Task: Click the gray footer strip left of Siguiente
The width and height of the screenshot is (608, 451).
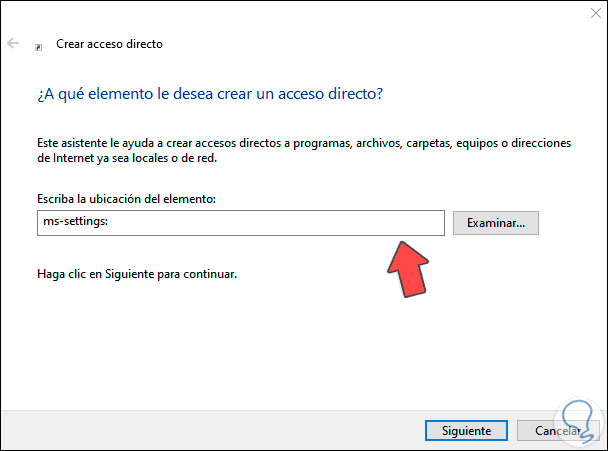Action: [x=200, y=431]
